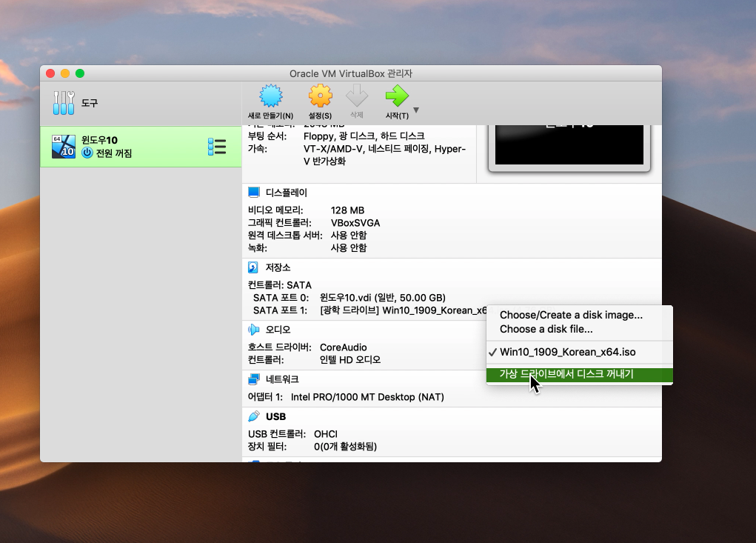
Task: Click the 128 MB video memory value
Action: coord(347,210)
